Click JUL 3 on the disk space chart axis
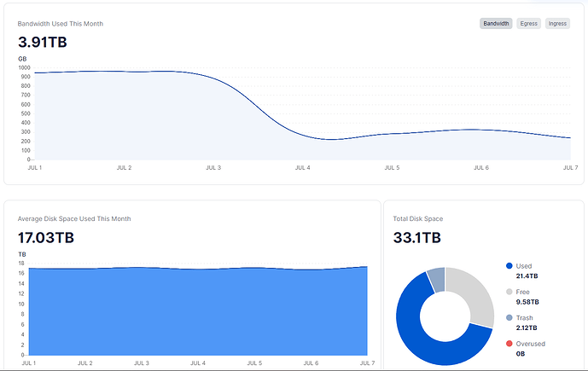The height and width of the screenshot is (371, 588). pos(142,363)
